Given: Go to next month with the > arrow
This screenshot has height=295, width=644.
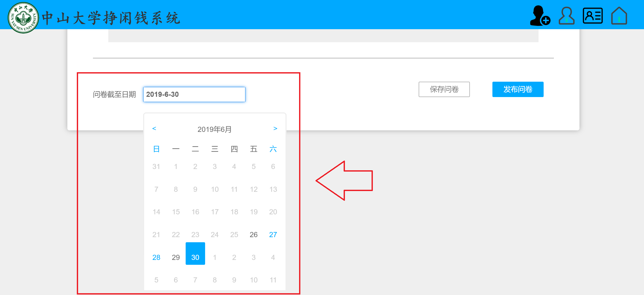Looking at the screenshot, I should pyautogui.click(x=275, y=129).
